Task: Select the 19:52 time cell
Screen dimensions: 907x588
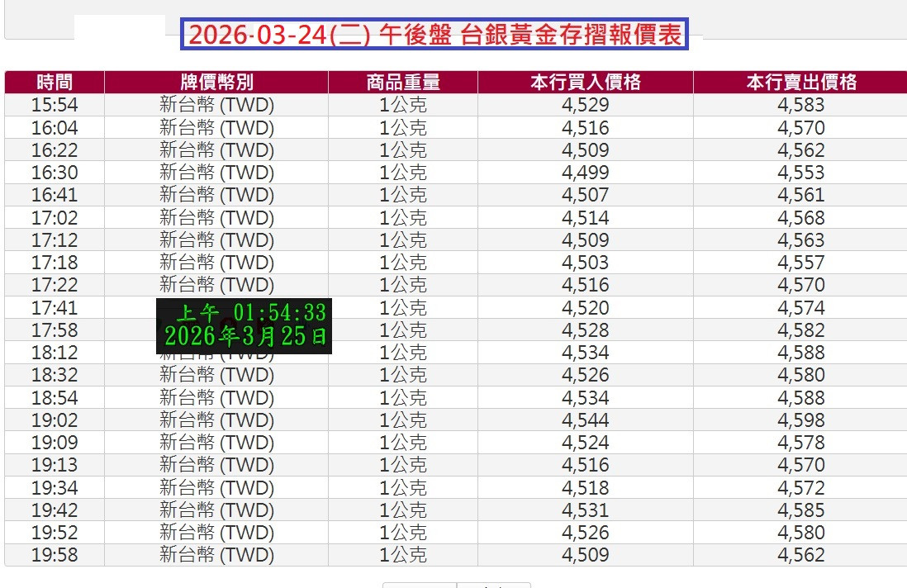Action: point(55,533)
